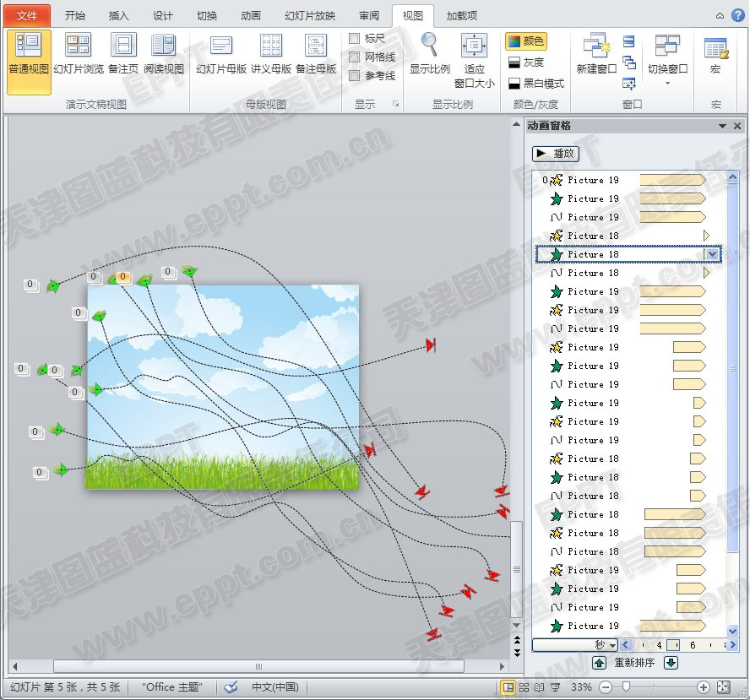750x700 pixels.
Task: Click next slide double-arrow button
Action: click(517, 652)
